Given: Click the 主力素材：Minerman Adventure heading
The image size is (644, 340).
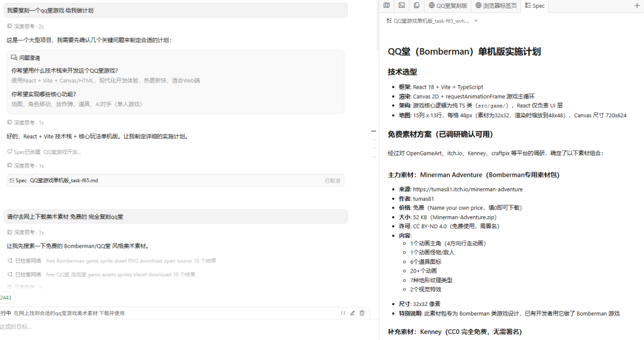Looking at the screenshot, I should [x=473, y=174].
